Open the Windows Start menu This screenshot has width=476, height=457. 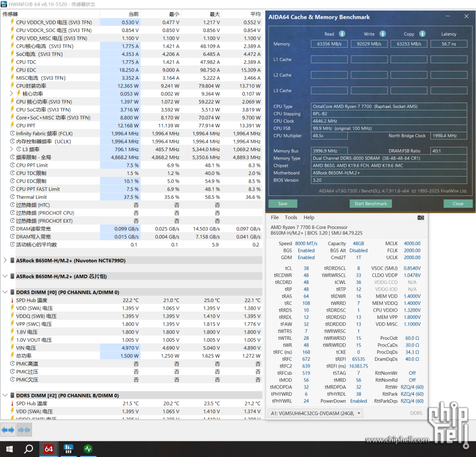coord(9,449)
